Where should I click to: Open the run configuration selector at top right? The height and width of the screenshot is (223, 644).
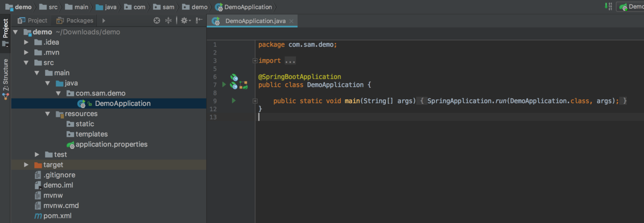coord(630,7)
